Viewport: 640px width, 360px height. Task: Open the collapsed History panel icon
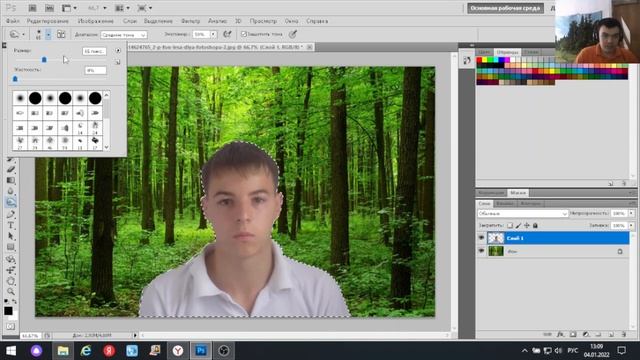click(467, 61)
